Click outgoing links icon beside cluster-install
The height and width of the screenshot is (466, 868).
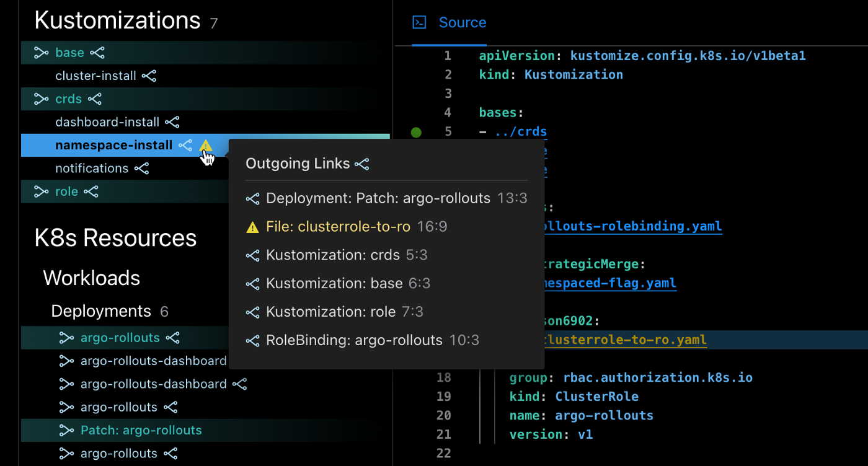[149, 76]
